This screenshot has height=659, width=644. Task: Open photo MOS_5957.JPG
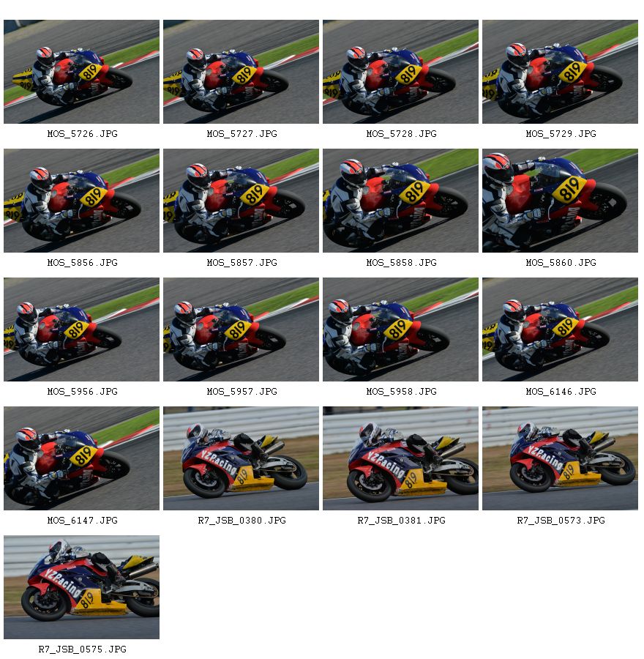pos(241,329)
